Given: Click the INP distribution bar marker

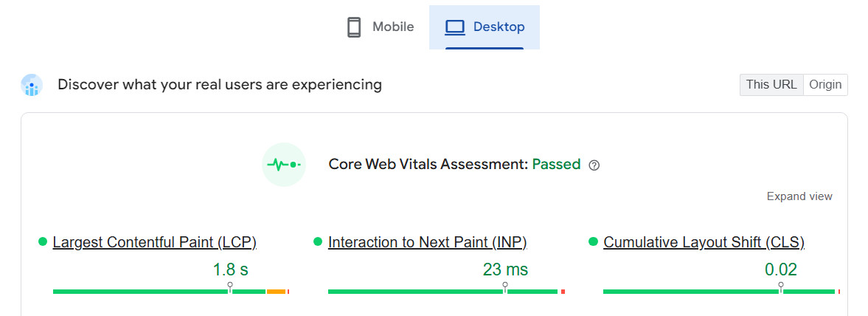Looking at the screenshot, I should pyautogui.click(x=505, y=287).
